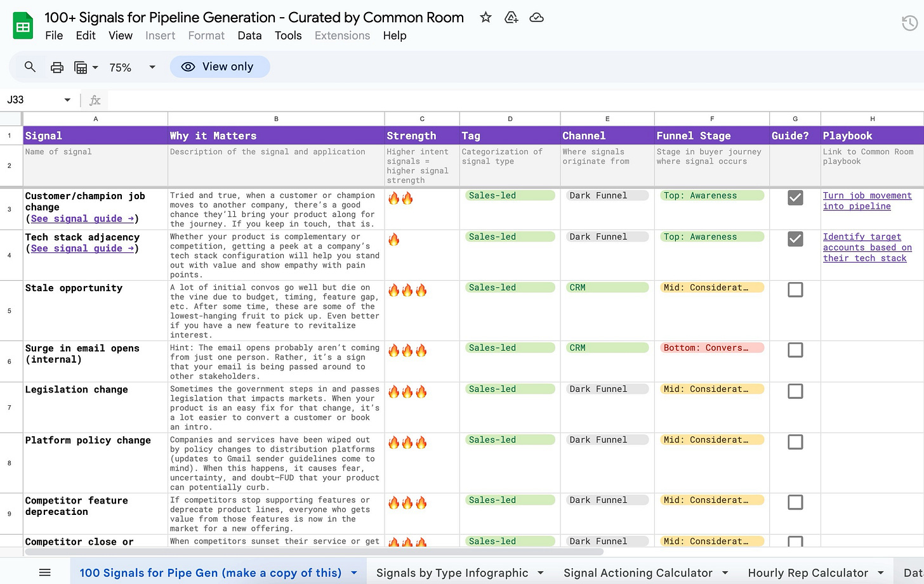This screenshot has width=924, height=584.
Task: Open the File menu
Action: (54, 36)
